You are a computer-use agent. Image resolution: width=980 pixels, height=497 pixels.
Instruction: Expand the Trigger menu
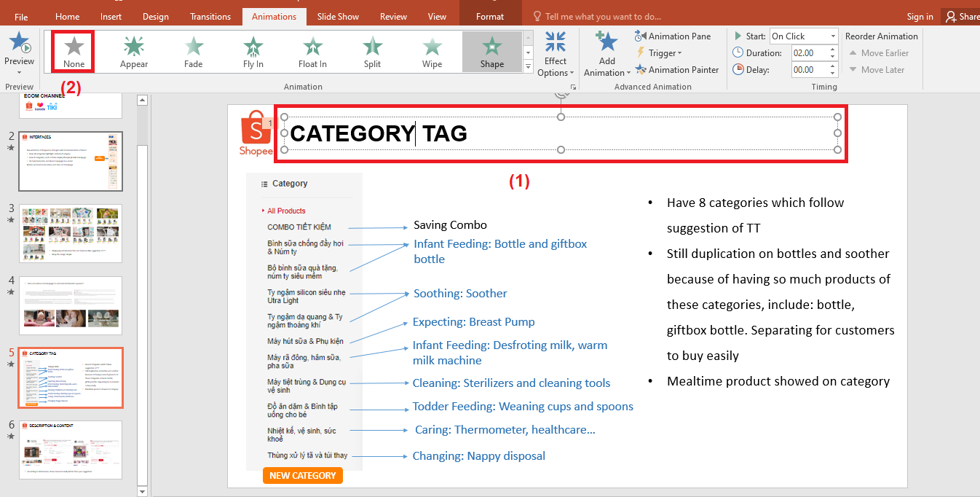click(x=659, y=52)
